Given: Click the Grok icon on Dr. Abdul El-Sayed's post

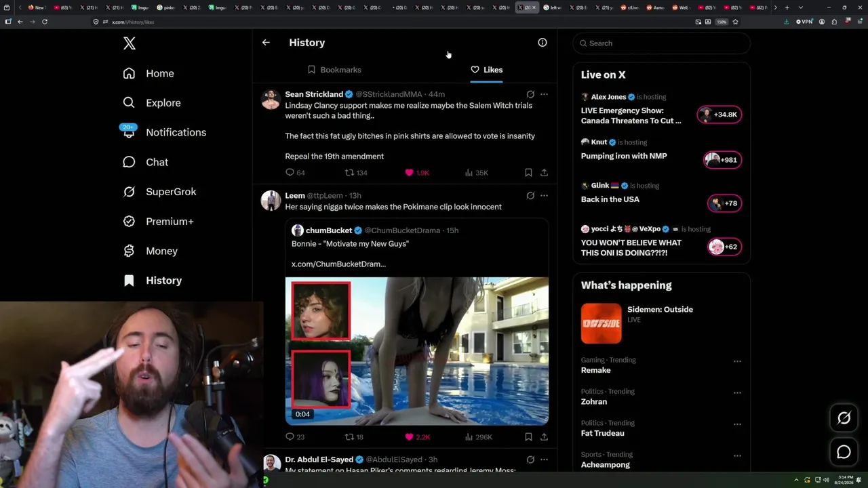Looking at the screenshot, I should tap(530, 460).
